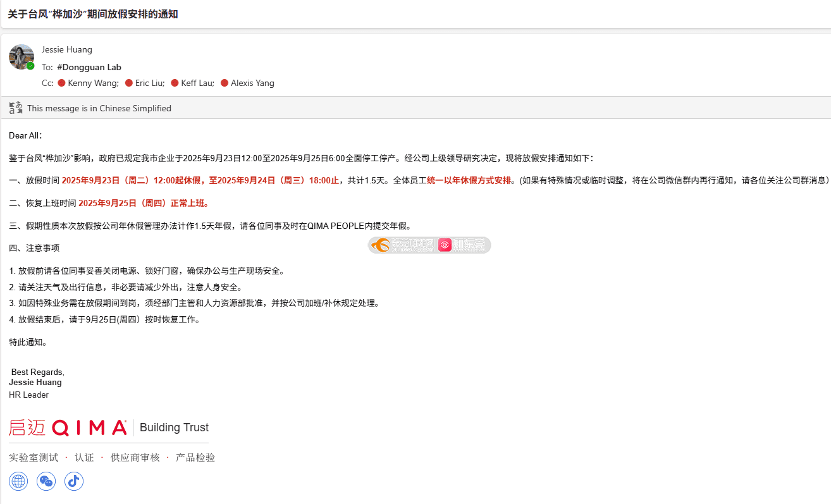Click the orange logo in the watermark

(x=381, y=245)
